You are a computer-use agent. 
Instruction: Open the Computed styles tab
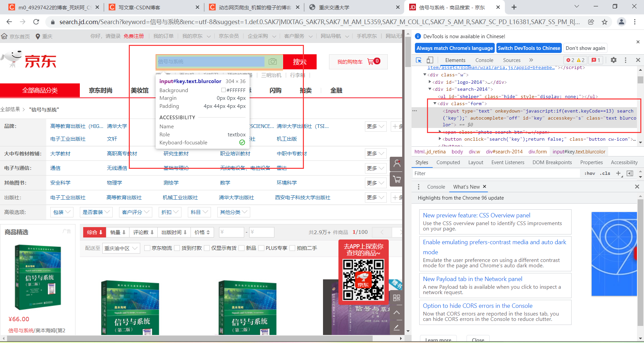[448, 162]
